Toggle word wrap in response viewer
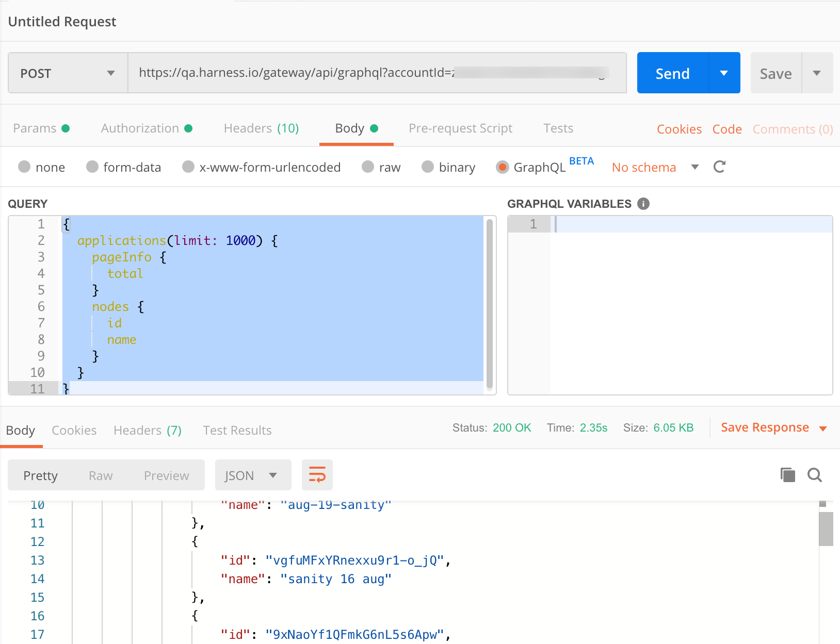The image size is (840, 644). click(317, 475)
